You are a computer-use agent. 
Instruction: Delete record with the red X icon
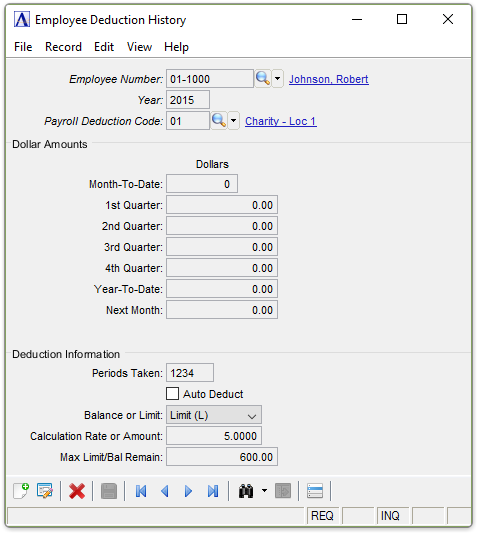(x=77, y=491)
